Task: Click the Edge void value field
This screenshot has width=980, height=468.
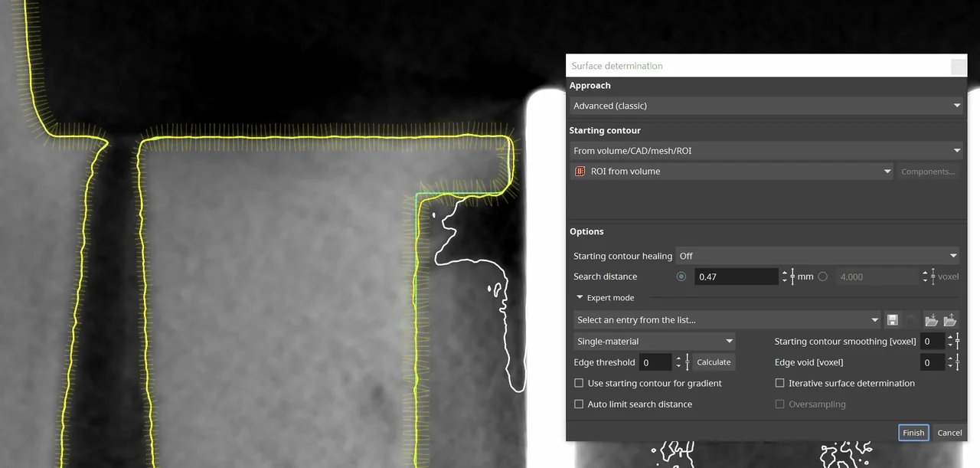Action: point(933,362)
